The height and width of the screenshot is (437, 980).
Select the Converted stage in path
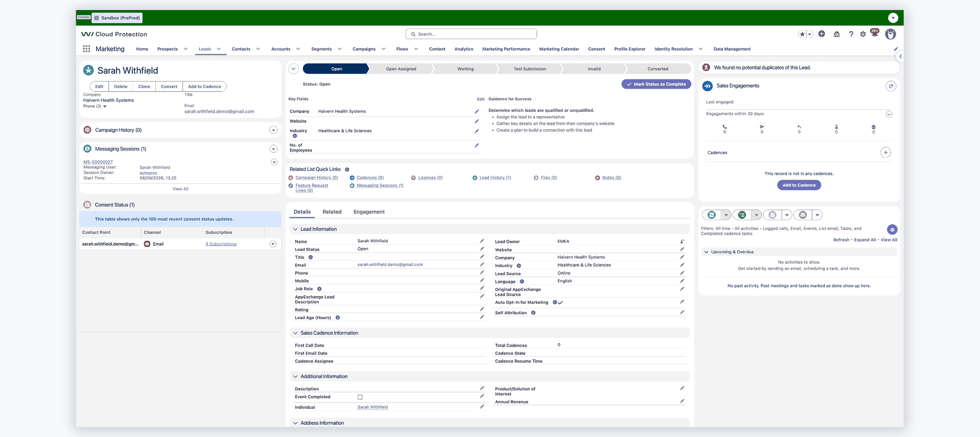[x=658, y=69]
